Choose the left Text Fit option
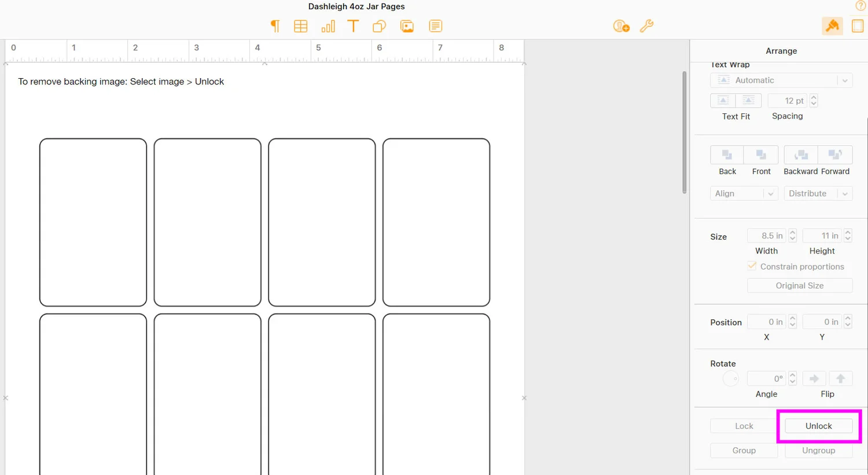Screen dimensions: 868x475 723,101
